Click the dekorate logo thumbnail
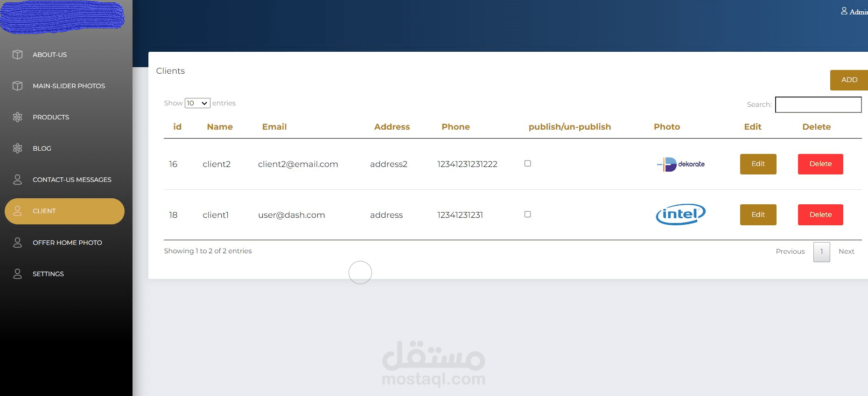Viewport: 868px width, 396px height. click(681, 164)
